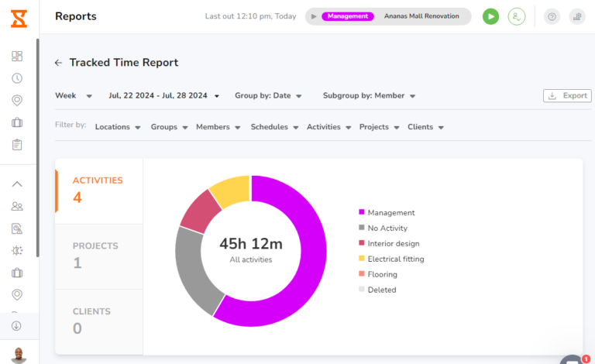Open the Members filter dropdown
Image resolution: width=595 pixels, height=364 pixels.
[218, 127]
